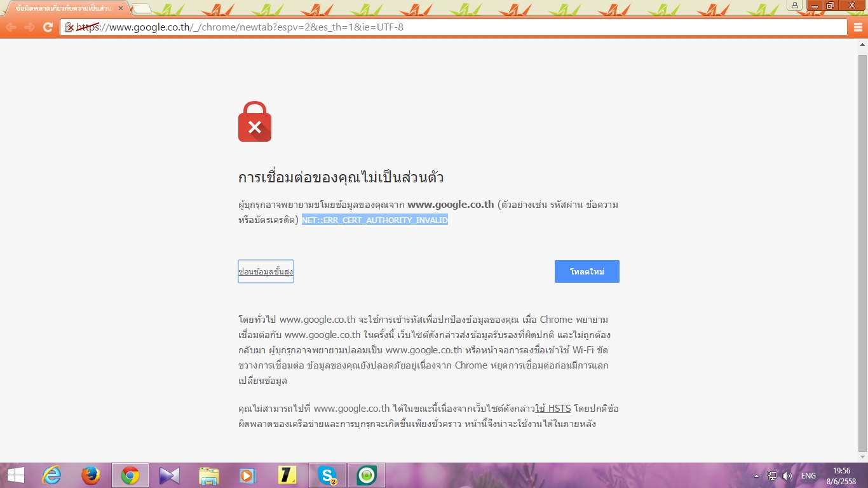Open File Explorer from the taskbar
Image resolution: width=868 pixels, height=488 pixels.
click(x=209, y=475)
